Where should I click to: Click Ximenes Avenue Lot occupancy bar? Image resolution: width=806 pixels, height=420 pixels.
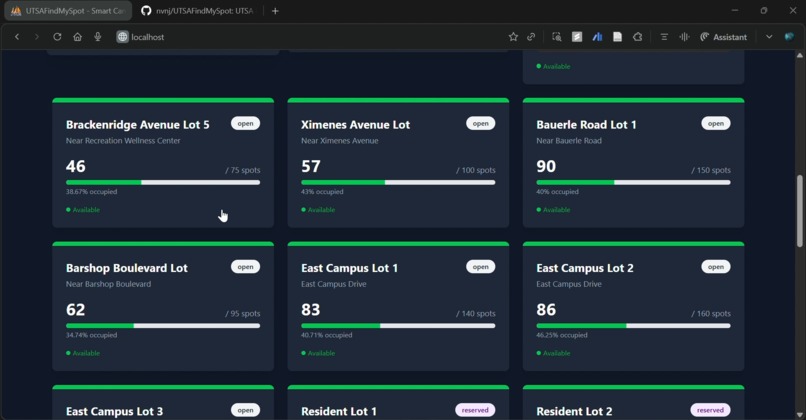pyautogui.click(x=398, y=182)
